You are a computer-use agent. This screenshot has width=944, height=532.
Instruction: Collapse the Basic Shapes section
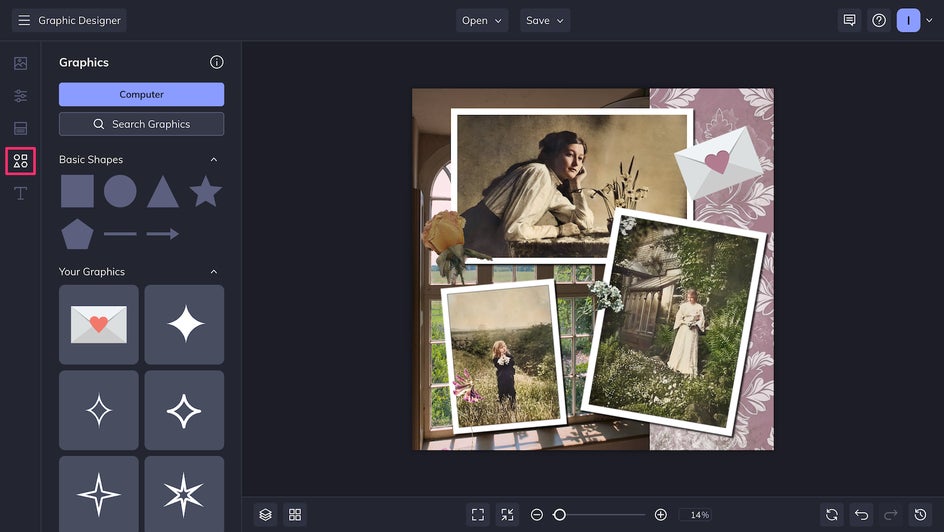click(x=214, y=159)
